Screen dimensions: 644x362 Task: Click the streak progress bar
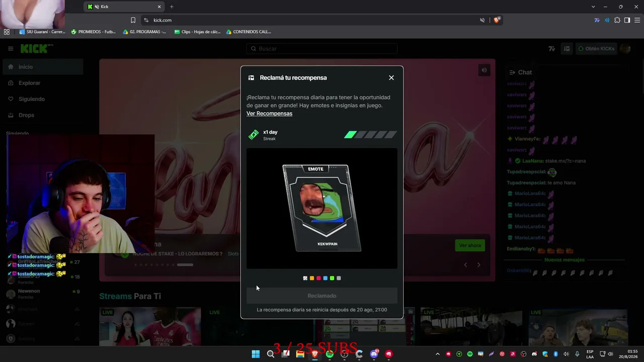pyautogui.click(x=370, y=135)
